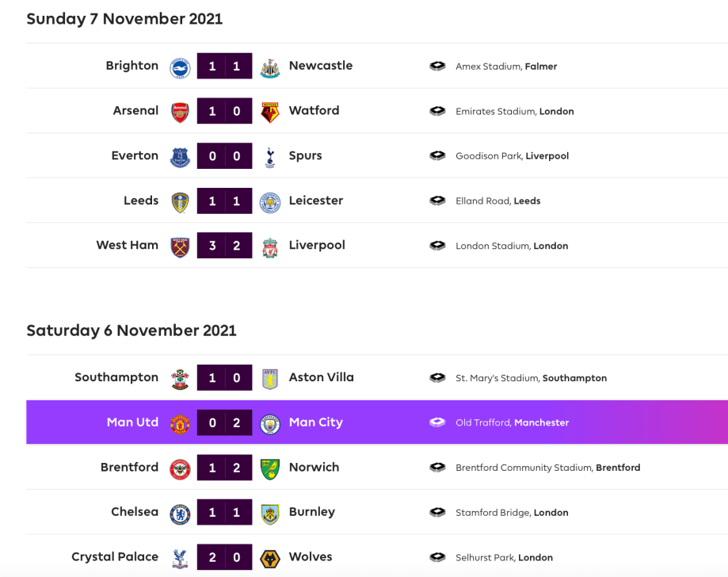The height and width of the screenshot is (577, 728).
Task: Click the Watford club badge
Action: (270, 112)
